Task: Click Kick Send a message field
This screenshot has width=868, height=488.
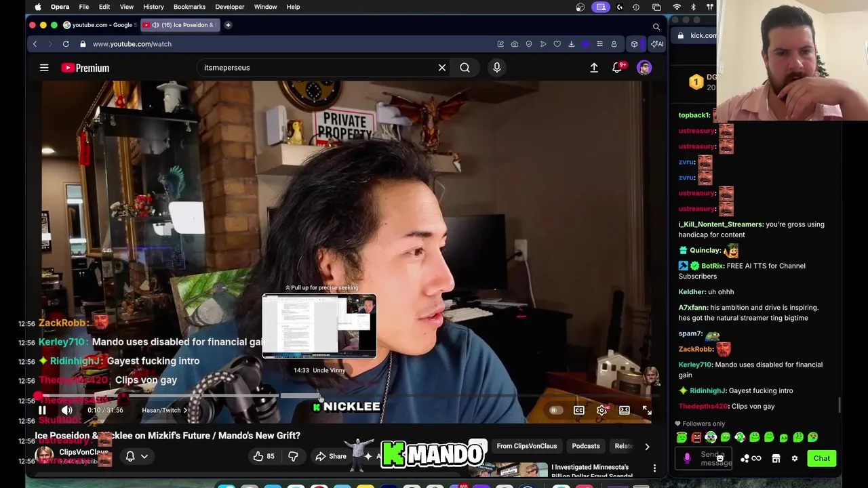Action: tap(703, 459)
